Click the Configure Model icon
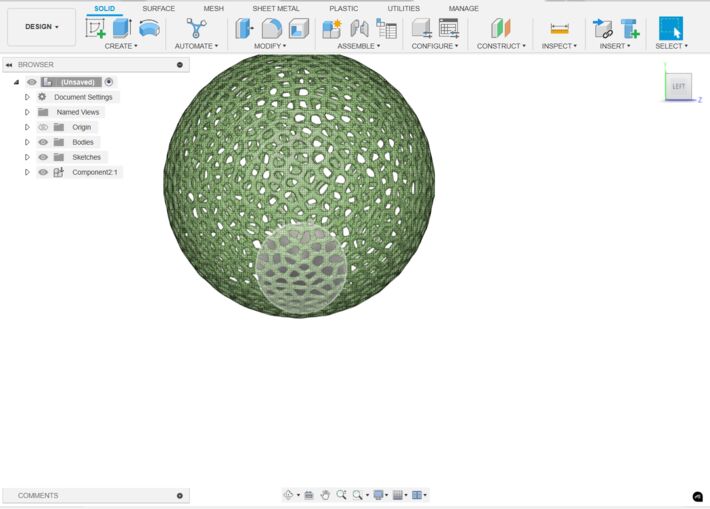This screenshot has height=509, width=710. [x=422, y=29]
